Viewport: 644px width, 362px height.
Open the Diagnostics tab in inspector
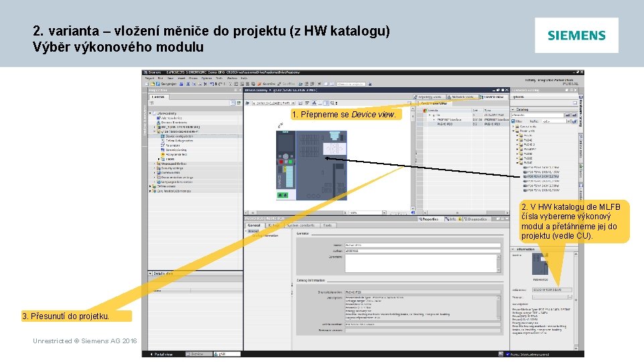point(476,219)
